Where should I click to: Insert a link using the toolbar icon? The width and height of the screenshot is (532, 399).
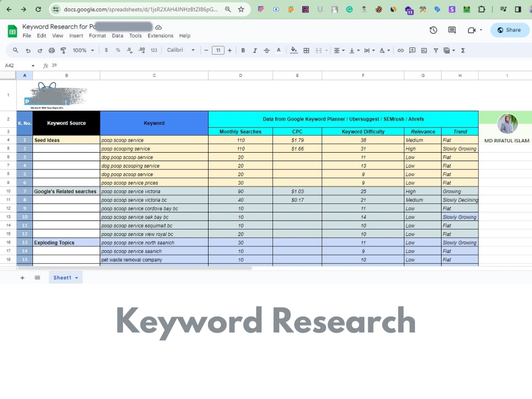point(401,50)
